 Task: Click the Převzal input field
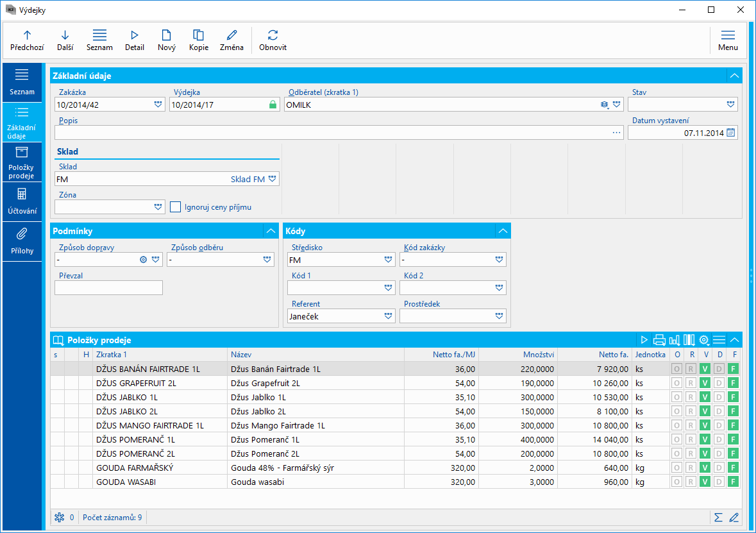click(108, 288)
